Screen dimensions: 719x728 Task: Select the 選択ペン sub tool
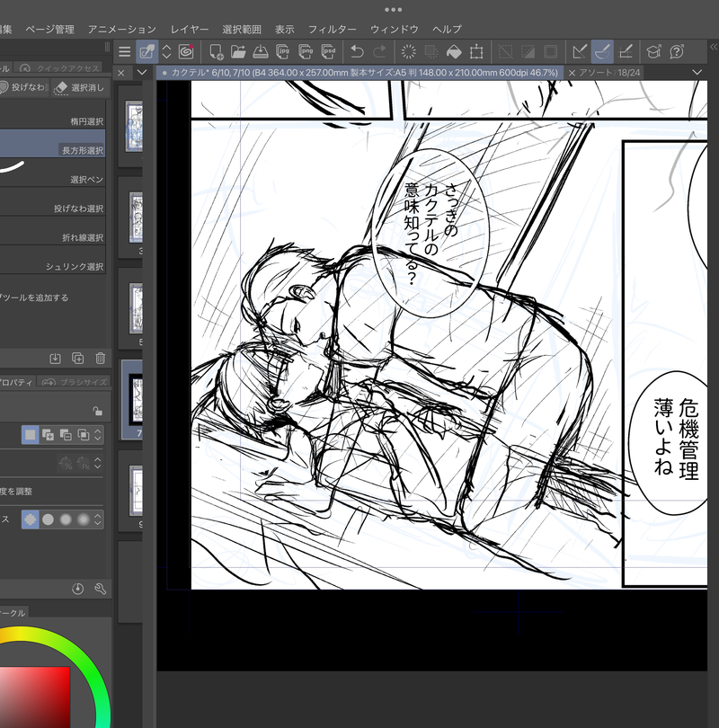coord(52,173)
